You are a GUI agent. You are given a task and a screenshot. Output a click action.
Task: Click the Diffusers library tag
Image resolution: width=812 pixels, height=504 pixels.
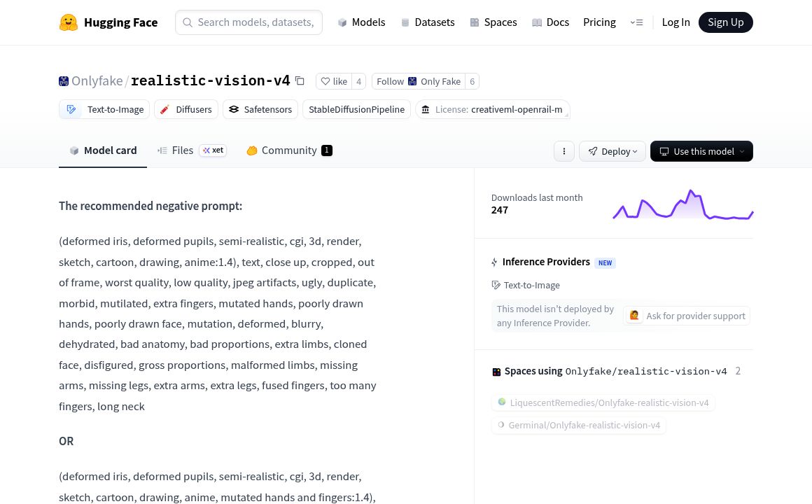click(x=186, y=109)
